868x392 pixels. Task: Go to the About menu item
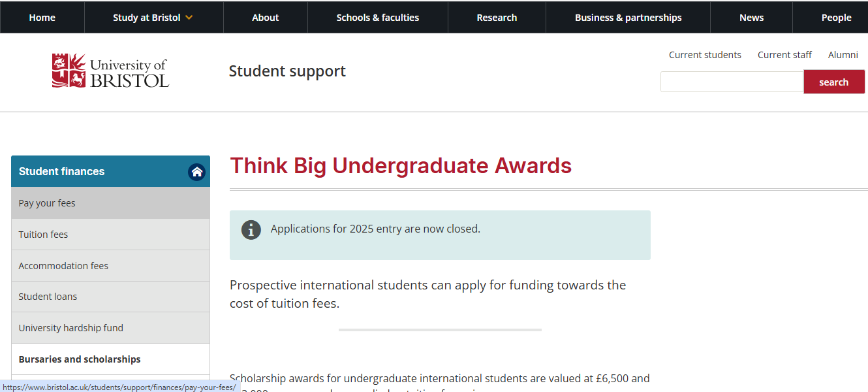click(266, 18)
